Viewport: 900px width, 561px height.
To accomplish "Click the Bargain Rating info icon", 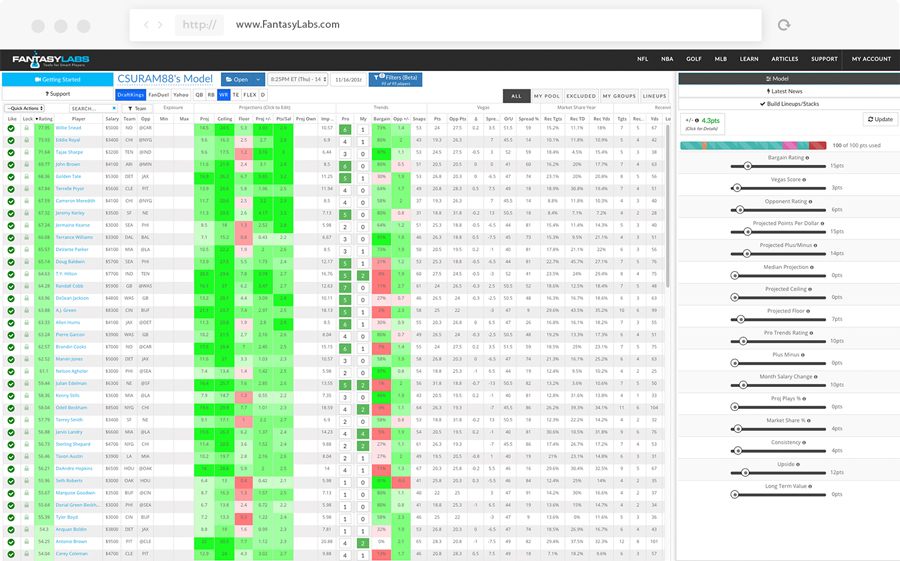I will (x=808, y=158).
